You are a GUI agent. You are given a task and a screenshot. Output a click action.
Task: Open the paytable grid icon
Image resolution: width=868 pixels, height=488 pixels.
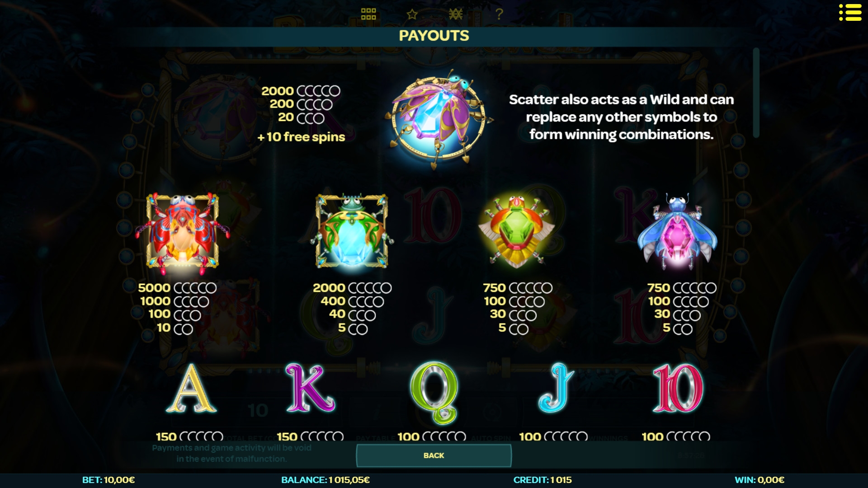point(368,14)
